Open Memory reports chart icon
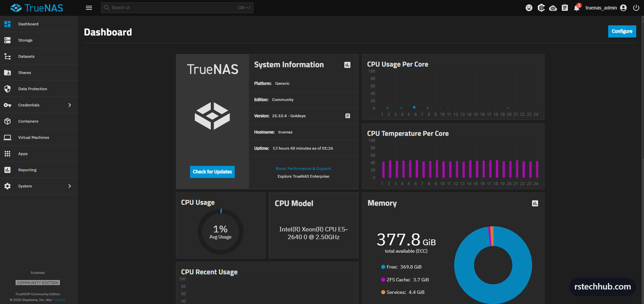 click(x=535, y=203)
